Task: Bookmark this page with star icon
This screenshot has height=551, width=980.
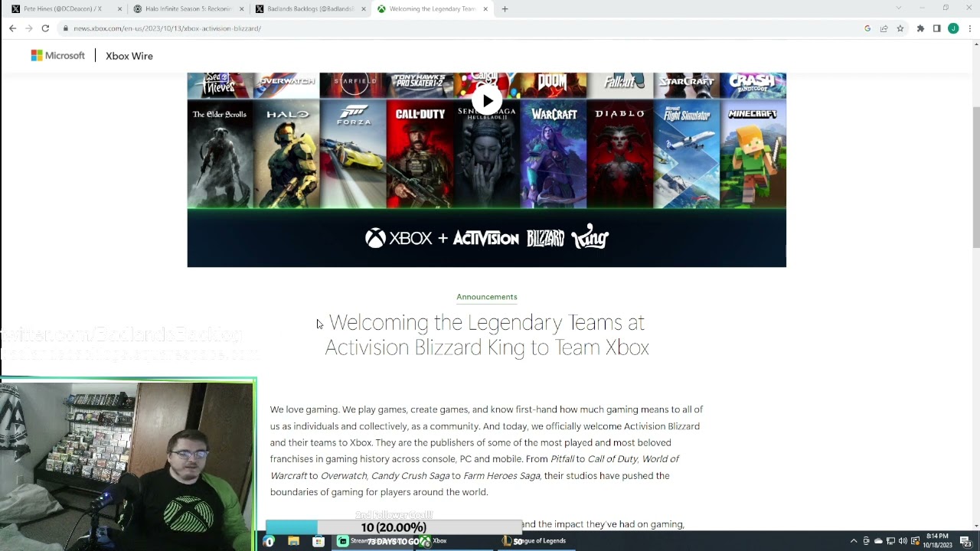Action: (x=900, y=28)
